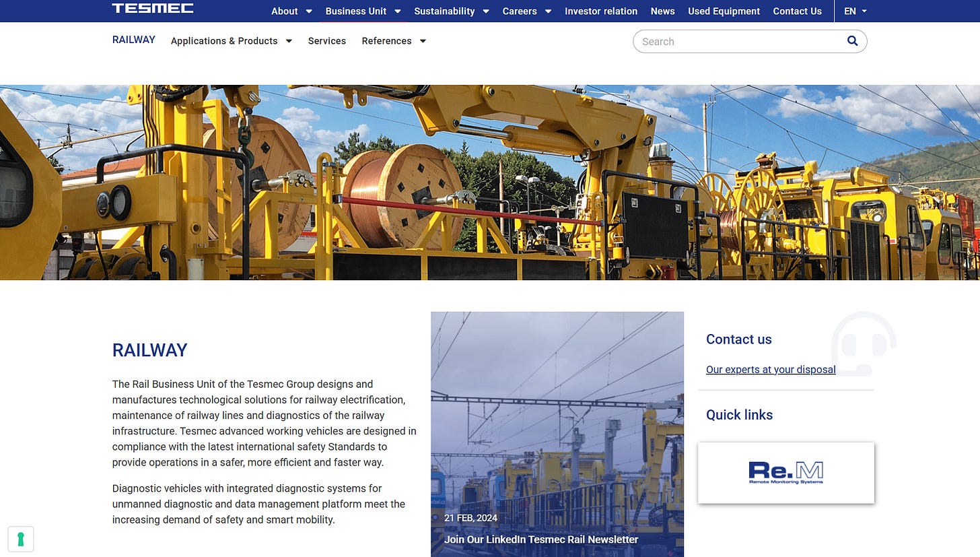Screen dimensions: 980x557
Task: Go to Investor relation page
Action: click(601, 11)
